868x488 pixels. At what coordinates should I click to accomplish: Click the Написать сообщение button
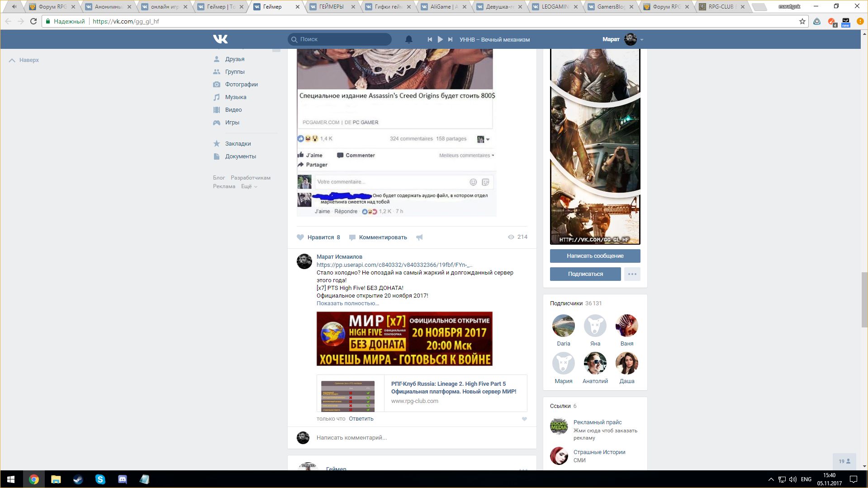click(595, 256)
